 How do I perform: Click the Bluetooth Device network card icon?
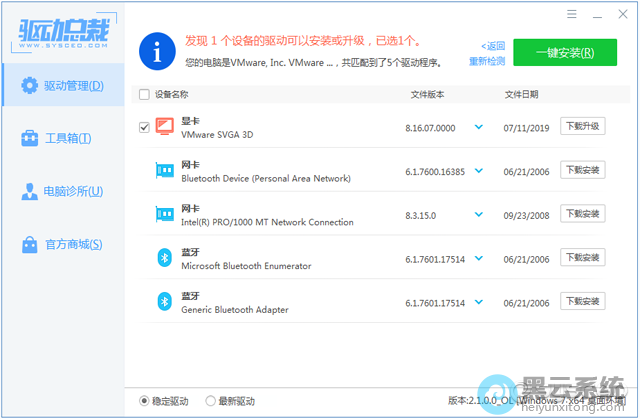(x=165, y=171)
